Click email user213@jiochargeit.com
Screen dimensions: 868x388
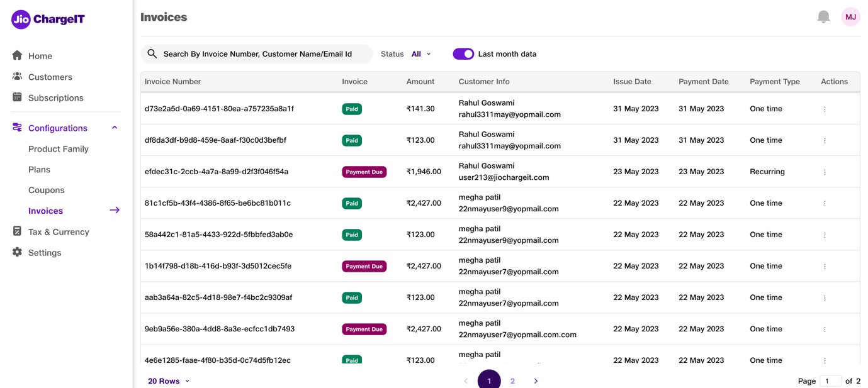click(504, 177)
